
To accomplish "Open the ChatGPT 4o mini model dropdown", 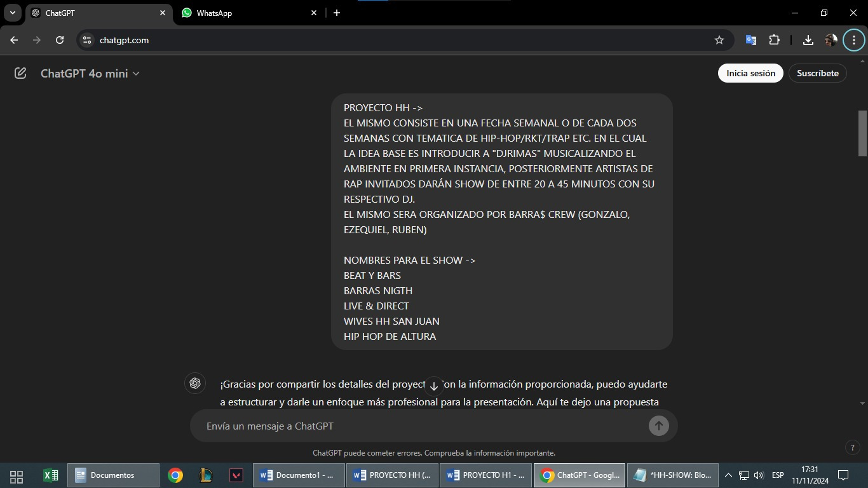I will pos(90,74).
